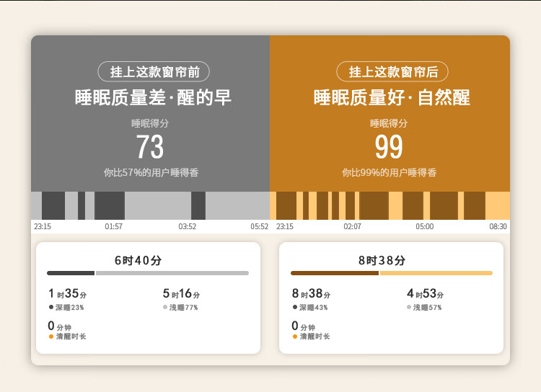The image size is (541, 392).
Task: Click the 挂上这款窗帘前 pill label
Action: [154, 72]
